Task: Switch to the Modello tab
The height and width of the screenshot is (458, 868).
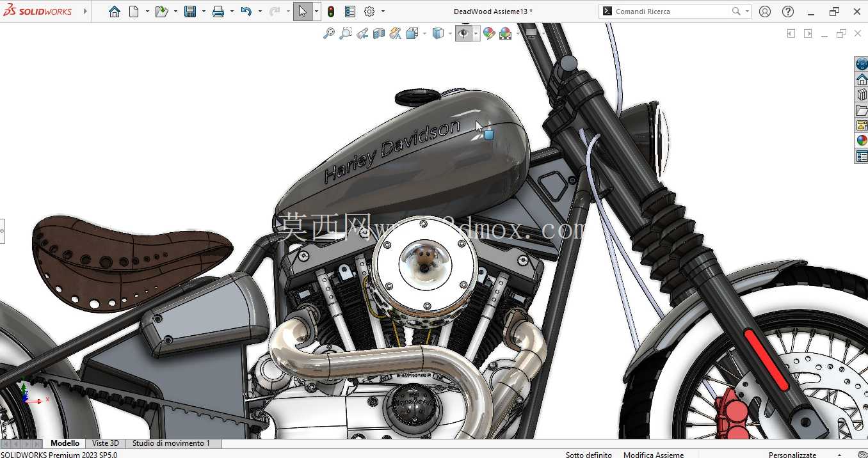Action: [65, 443]
